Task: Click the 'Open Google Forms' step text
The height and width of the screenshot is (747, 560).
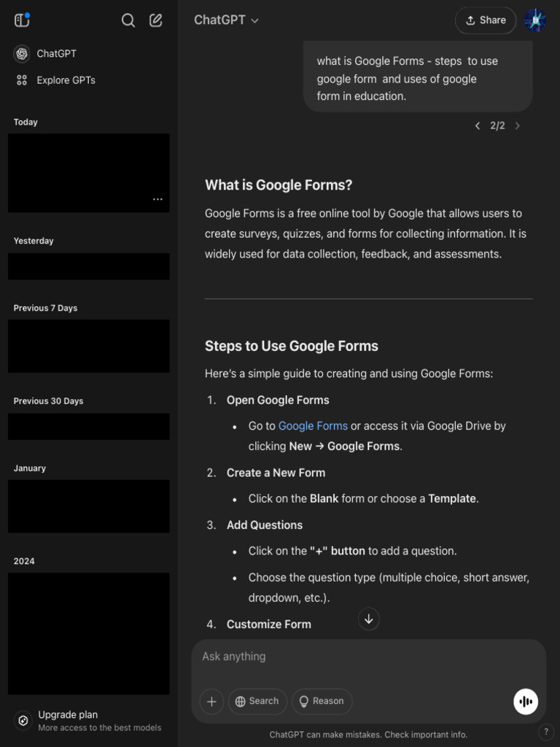Action: pos(278,400)
